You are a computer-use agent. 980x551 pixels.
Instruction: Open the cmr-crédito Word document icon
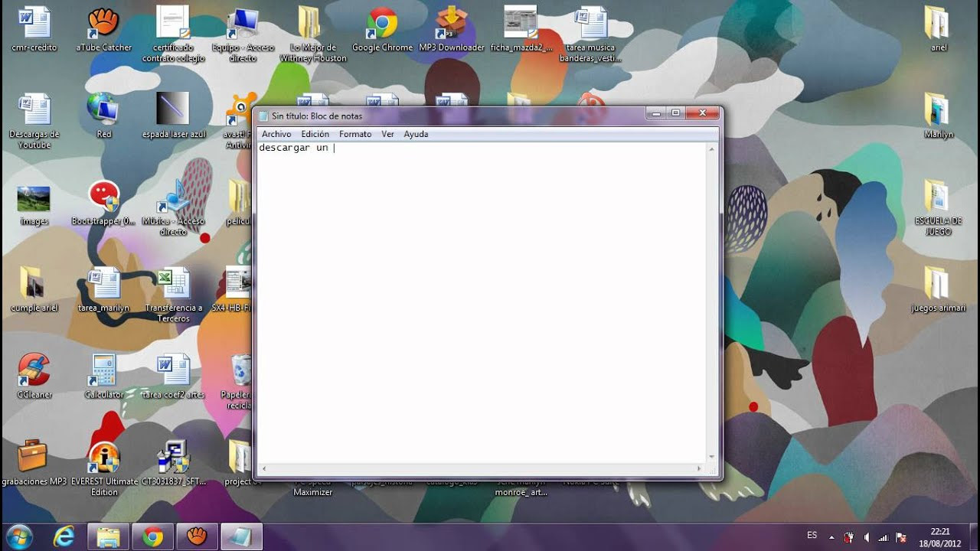(x=34, y=23)
